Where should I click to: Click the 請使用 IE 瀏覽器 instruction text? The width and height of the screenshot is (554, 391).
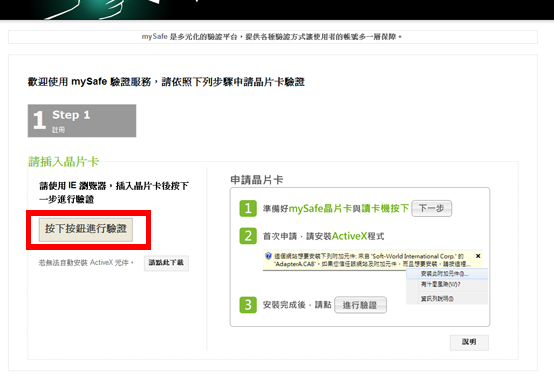[x=114, y=192]
